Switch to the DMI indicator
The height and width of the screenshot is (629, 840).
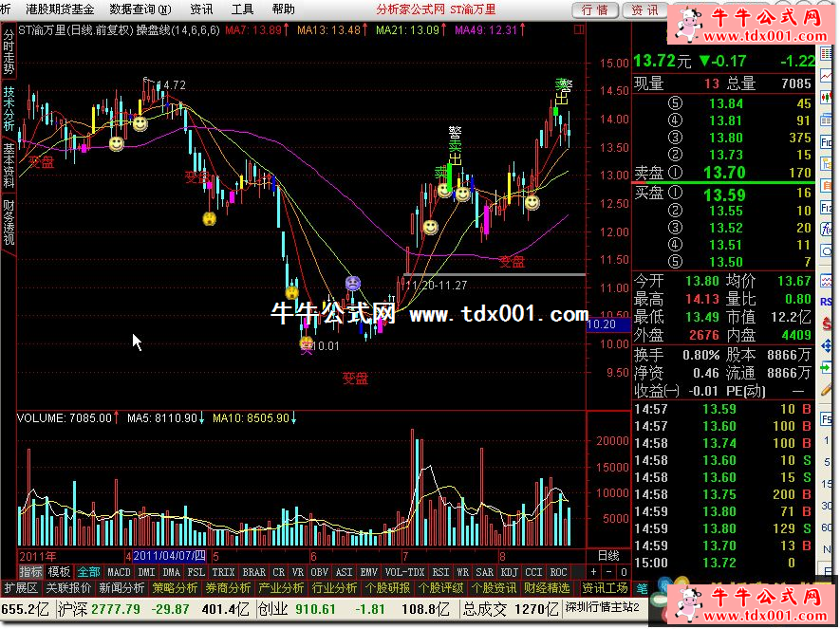click(x=146, y=572)
